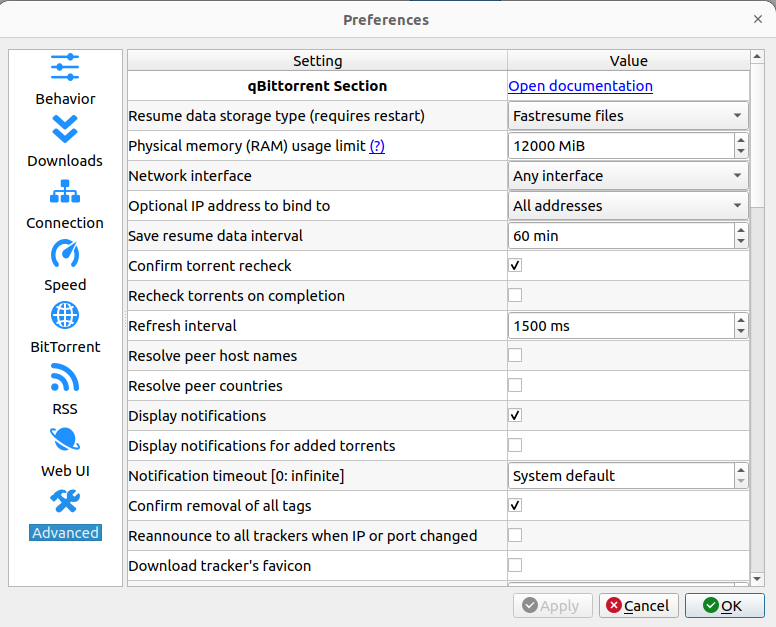The width and height of the screenshot is (776, 627).
Task: Select the Web UI label in sidebar
Action: pos(65,471)
